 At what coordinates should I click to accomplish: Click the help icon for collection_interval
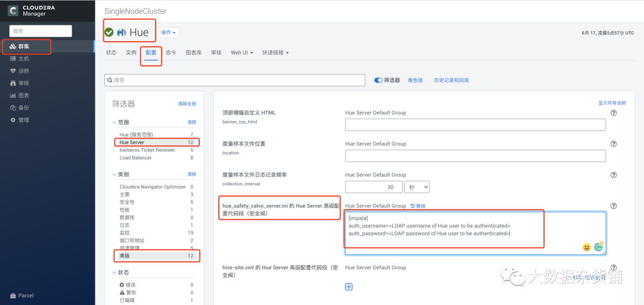coord(614,175)
